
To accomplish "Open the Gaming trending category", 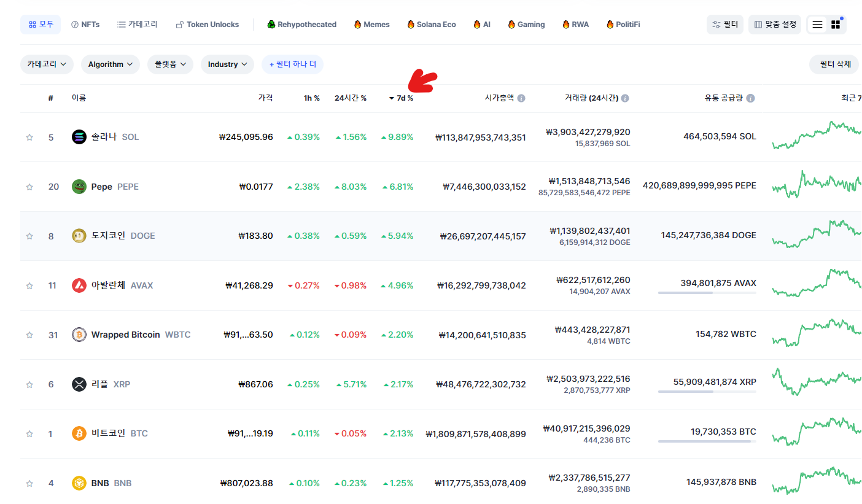I will (526, 25).
